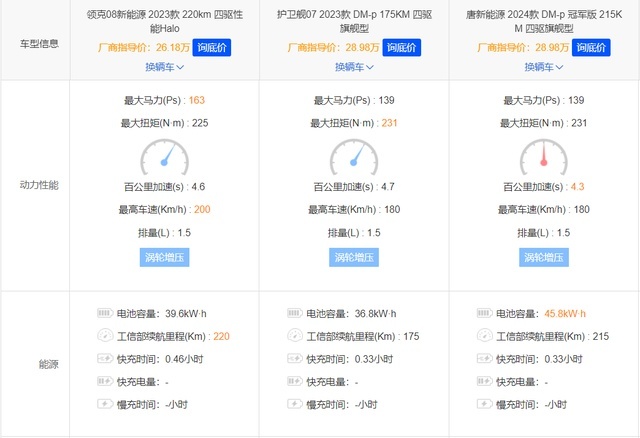Click range gauge icon beside 175 km

(295, 336)
